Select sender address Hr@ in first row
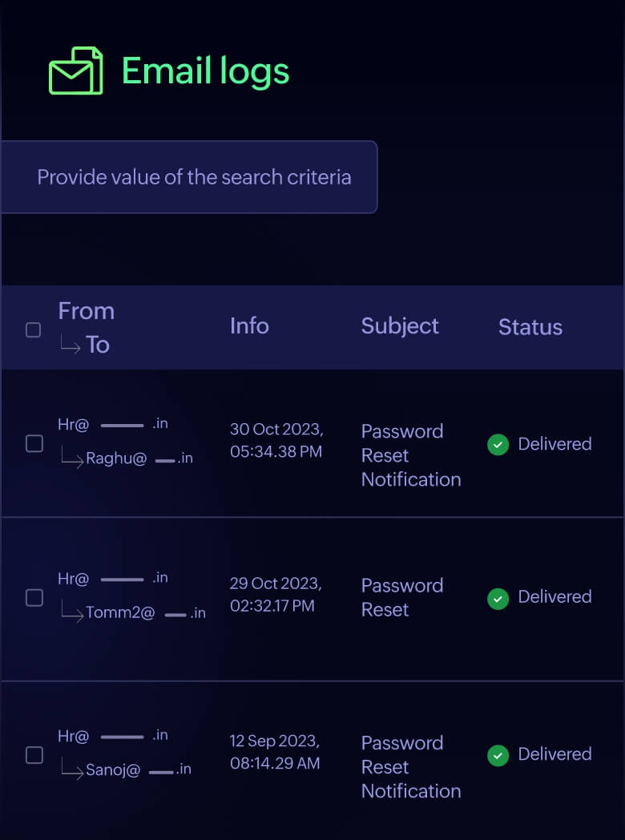Image resolution: width=625 pixels, height=840 pixels. coord(73,424)
